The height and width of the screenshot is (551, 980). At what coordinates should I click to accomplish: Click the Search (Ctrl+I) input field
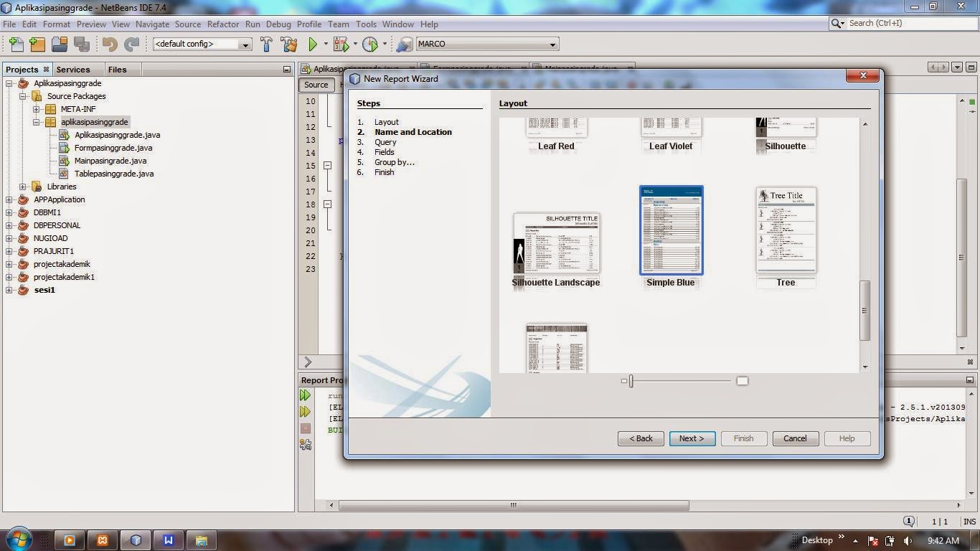(x=910, y=24)
